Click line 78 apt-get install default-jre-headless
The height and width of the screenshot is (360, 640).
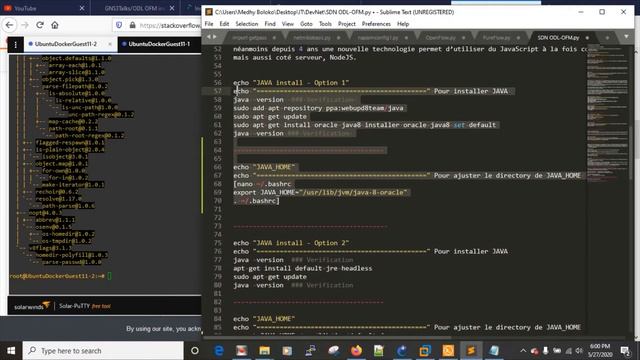pos(302,269)
